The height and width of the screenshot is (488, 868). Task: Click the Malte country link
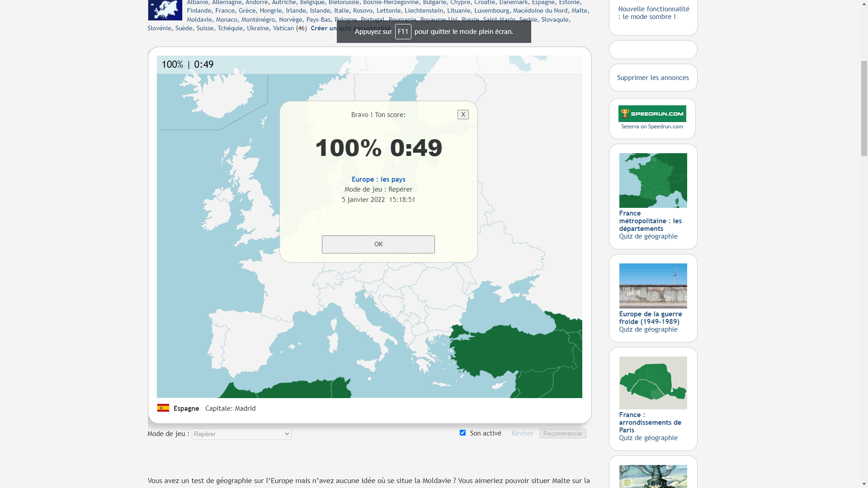coord(579,10)
